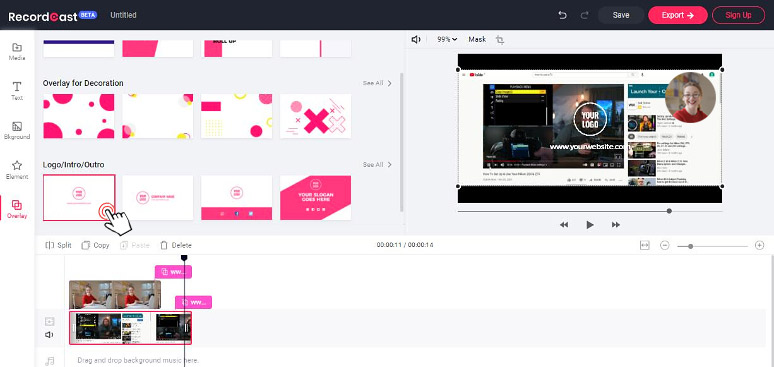The image size is (774, 367).
Task: Open the Bkground sidebar panel
Action: [x=17, y=131]
